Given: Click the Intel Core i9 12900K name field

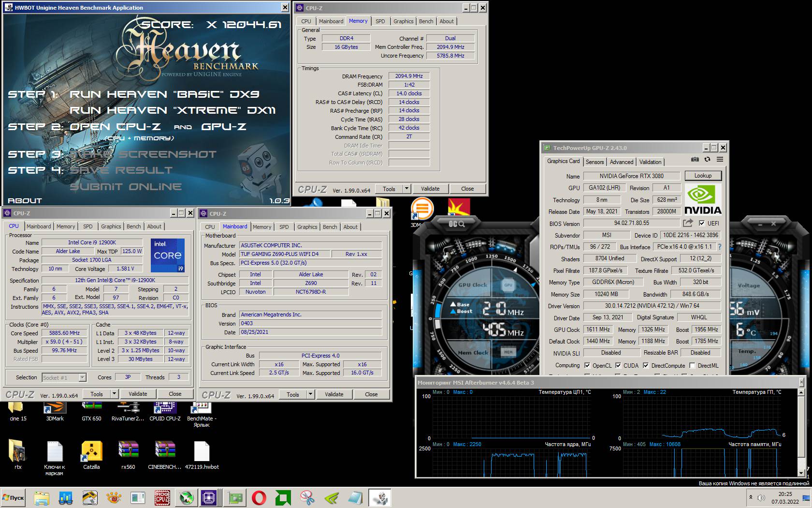Looking at the screenshot, I should (92, 242).
